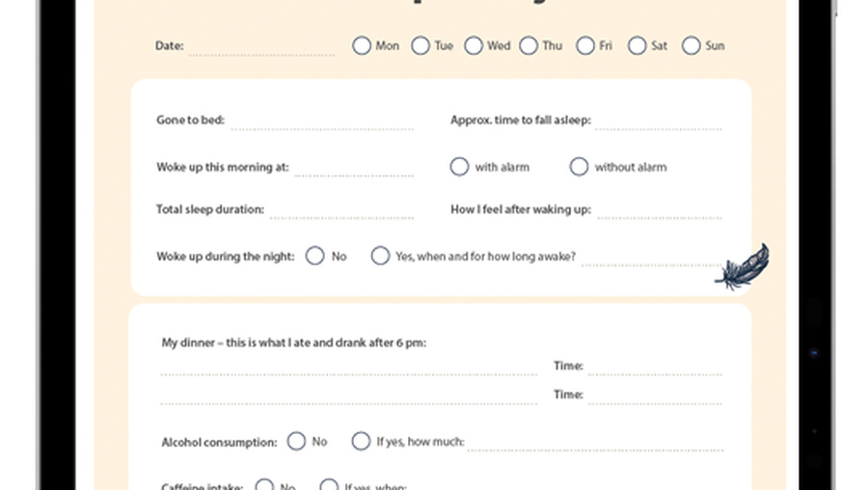Click the 'Gone to bed' field
868x490 pixels.
click(322, 122)
